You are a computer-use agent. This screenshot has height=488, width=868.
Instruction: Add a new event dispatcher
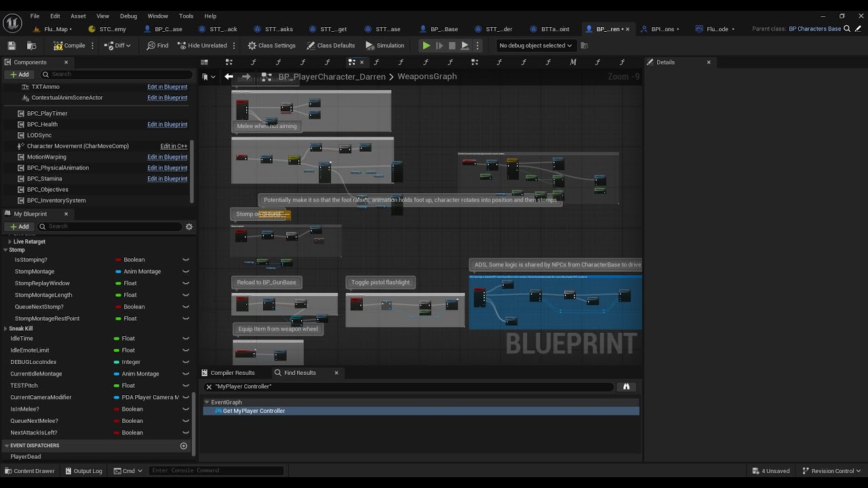[x=183, y=445]
